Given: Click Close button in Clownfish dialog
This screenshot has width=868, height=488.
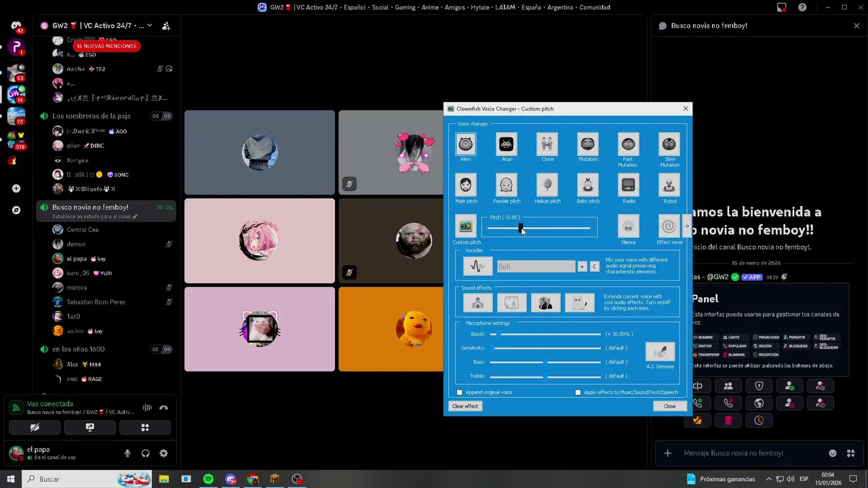Looking at the screenshot, I should [x=669, y=406].
